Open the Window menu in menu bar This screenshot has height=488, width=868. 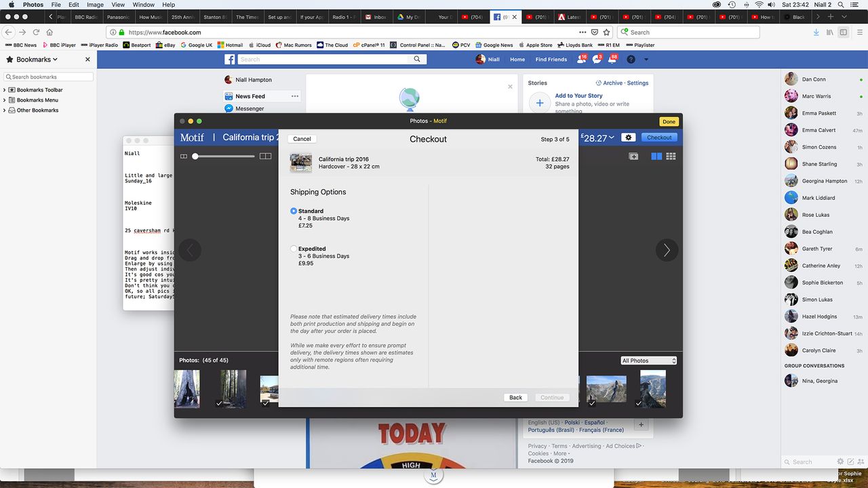pyautogui.click(x=143, y=5)
